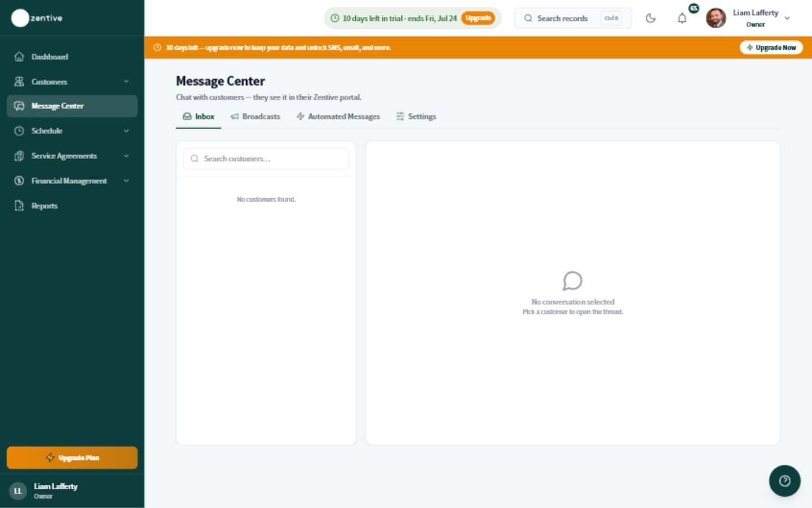Switch to the Broadcasts tab

click(x=255, y=116)
